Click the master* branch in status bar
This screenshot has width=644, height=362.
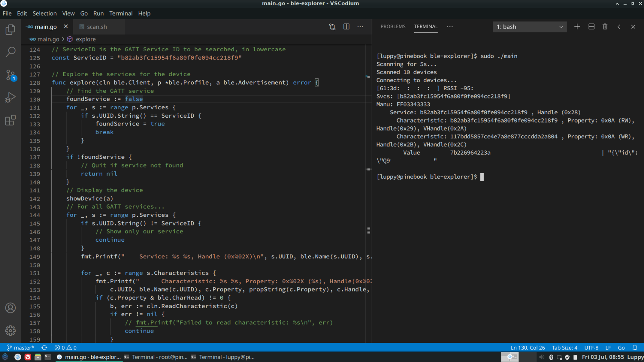(21, 348)
